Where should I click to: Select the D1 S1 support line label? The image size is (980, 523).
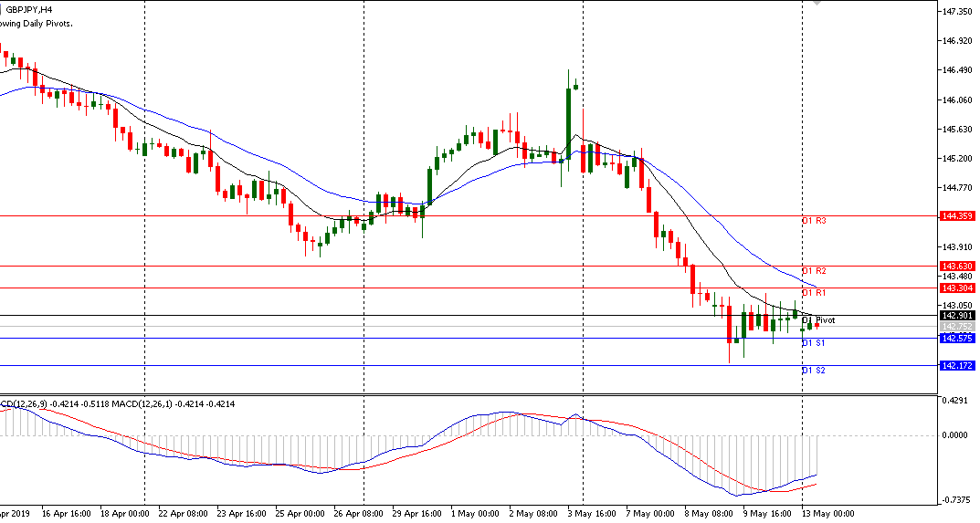tap(814, 343)
